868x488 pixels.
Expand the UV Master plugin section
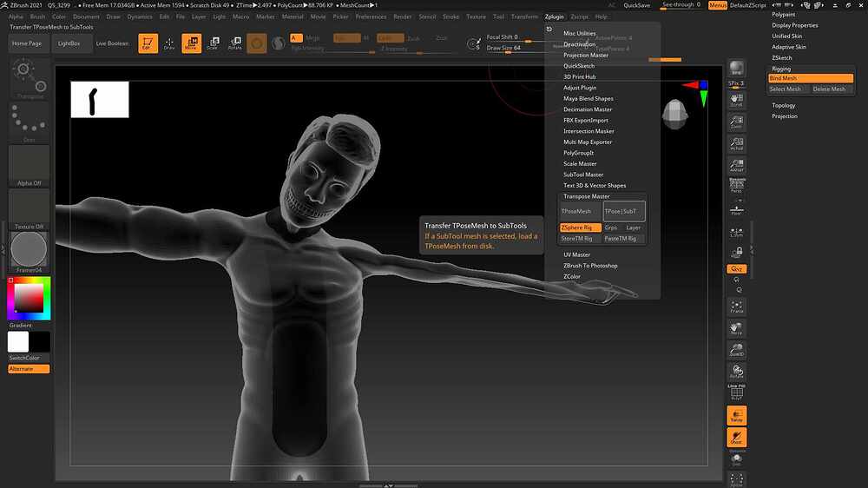click(577, 254)
